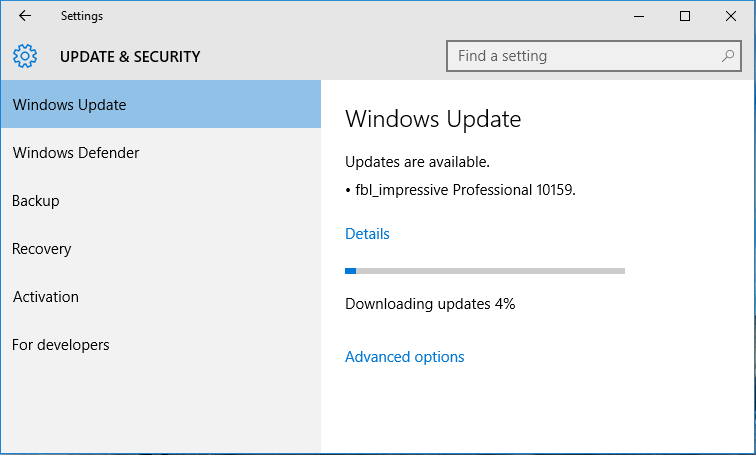Maximize the Settings window
This screenshot has height=455, width=756.
pos(685,16)
